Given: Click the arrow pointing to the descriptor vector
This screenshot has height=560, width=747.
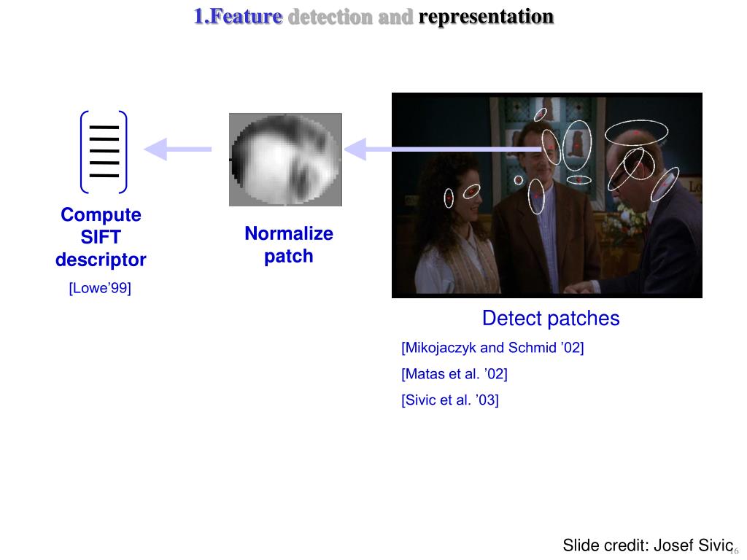Looking at the screenshot, I should (178, 149).
